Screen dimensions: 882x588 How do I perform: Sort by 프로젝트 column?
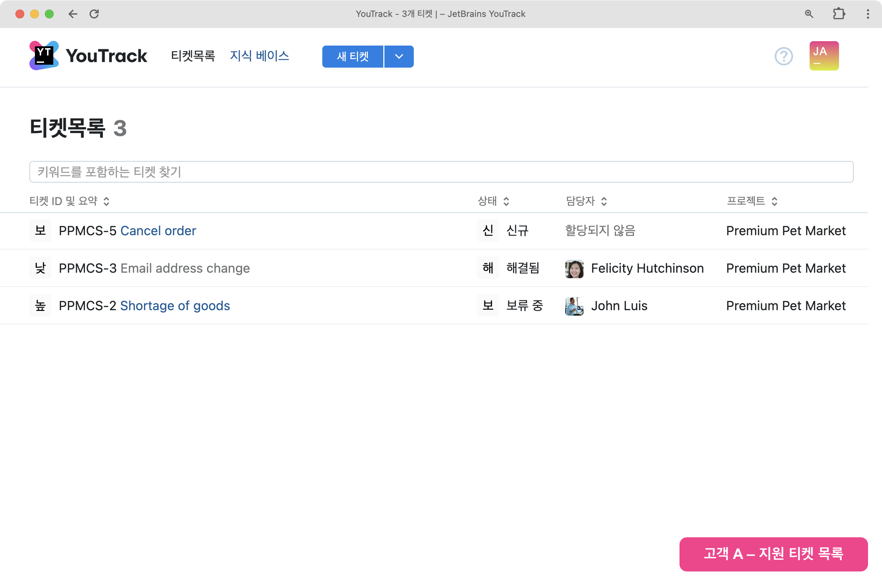tap(752, 201)
